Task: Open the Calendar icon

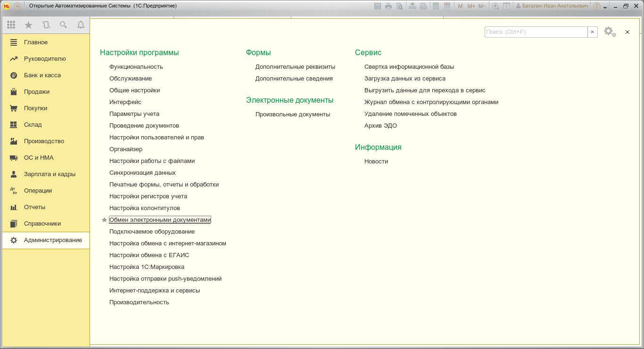Action: point(447,6)
